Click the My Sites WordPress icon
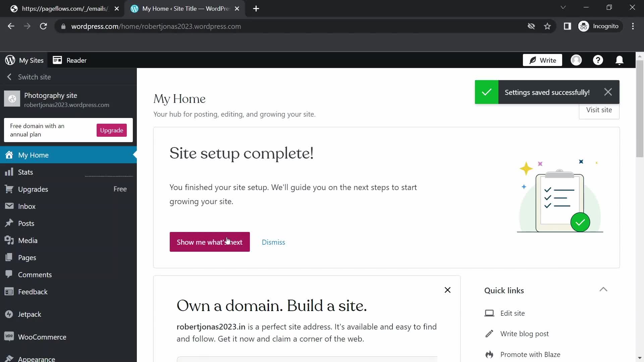 (10, 60)
